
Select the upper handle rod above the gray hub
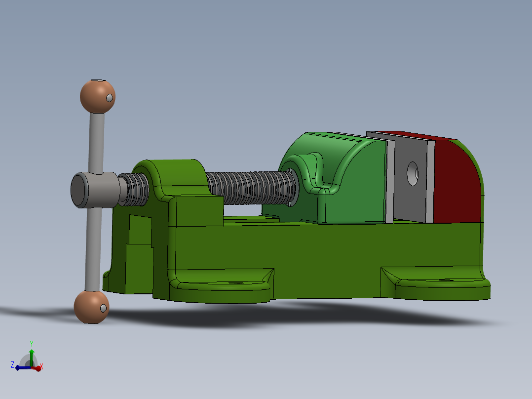[x=97, y=143]
